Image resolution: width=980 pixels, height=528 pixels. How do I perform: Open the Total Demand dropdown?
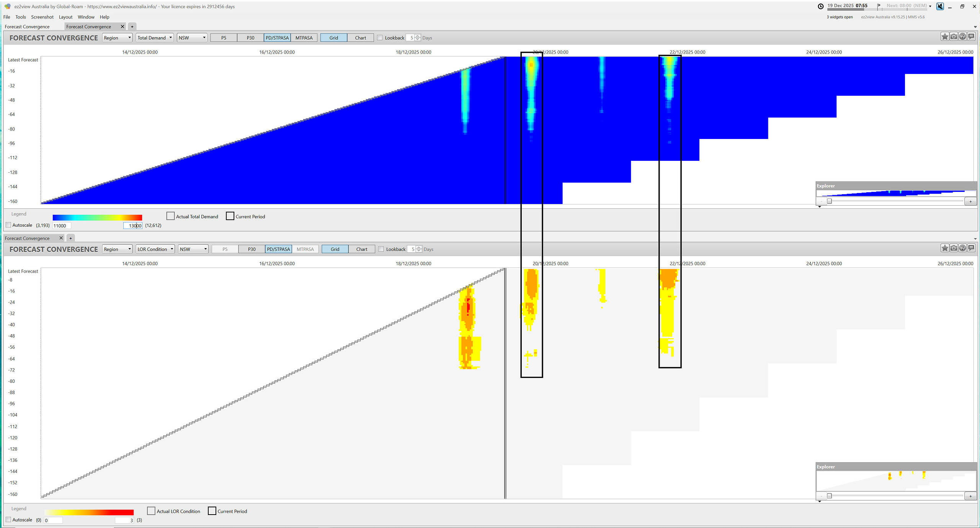[x=155, y=38]
